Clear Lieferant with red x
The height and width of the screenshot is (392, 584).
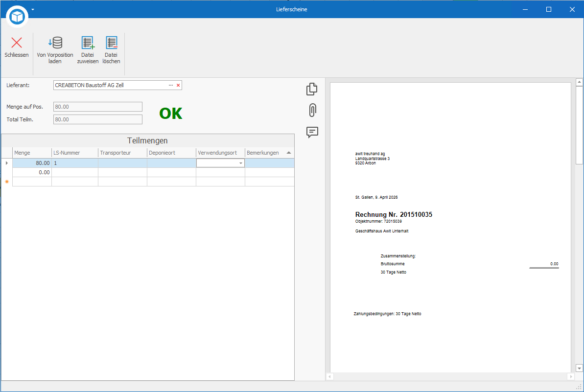coord(178,85)
